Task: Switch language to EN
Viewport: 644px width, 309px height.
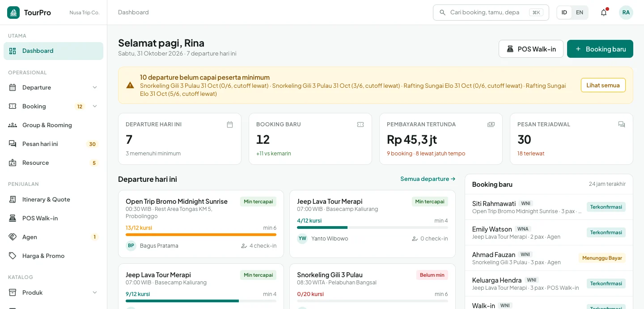Action: (580, 13)
